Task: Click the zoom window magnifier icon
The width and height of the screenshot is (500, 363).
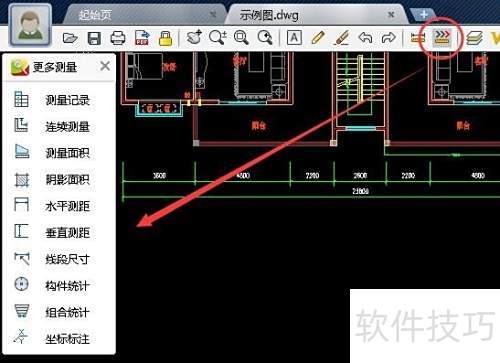Action: (x=241, y=38)
